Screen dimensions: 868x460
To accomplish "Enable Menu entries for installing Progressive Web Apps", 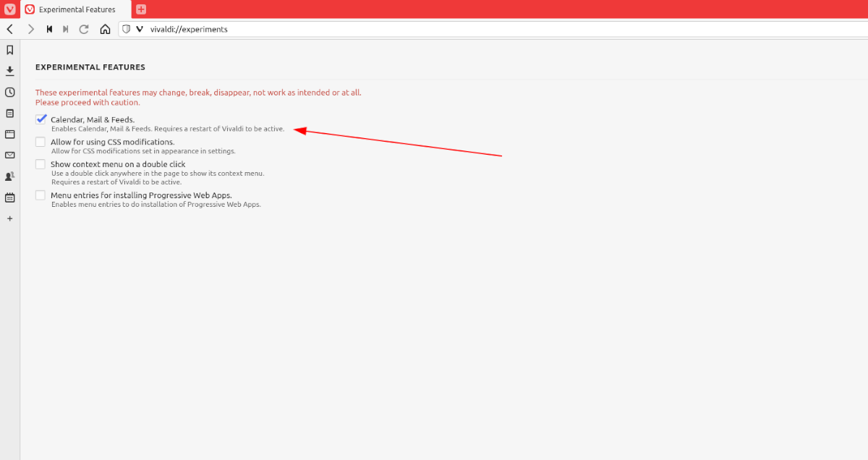I will 41,194.
